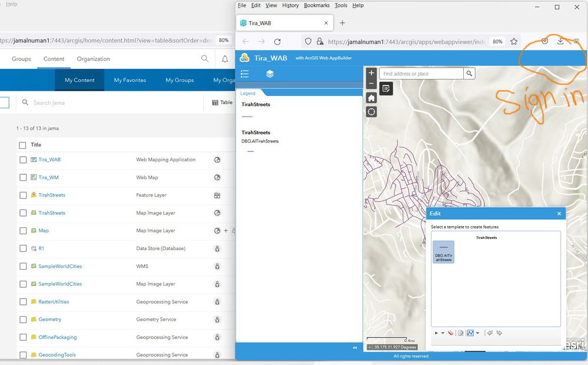The height and width of the screenshot is (365, 588).
Task: Close the Edit panel
Action: [x=559, y=214]
